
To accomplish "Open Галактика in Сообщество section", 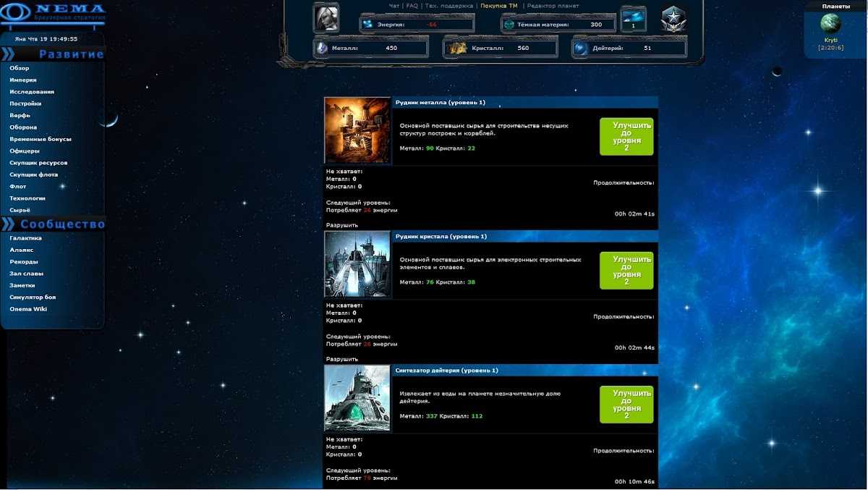I will (x=25, y=238).
